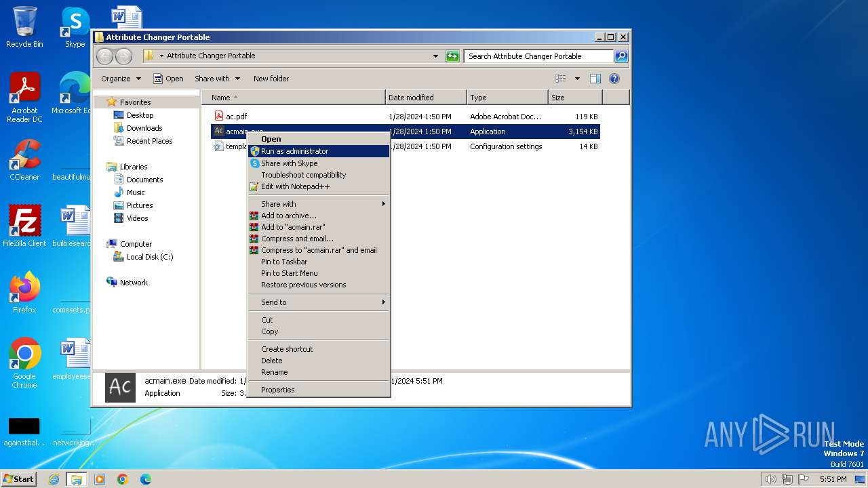Choose Add to "acmain.rar" menu entry
868x488 pixels.
319,227
